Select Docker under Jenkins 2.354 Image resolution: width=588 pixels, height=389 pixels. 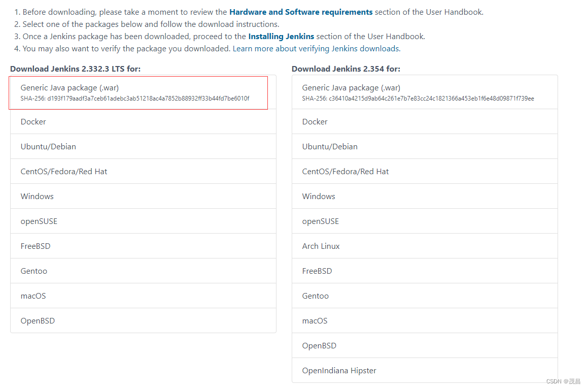(x=425, y=122)
